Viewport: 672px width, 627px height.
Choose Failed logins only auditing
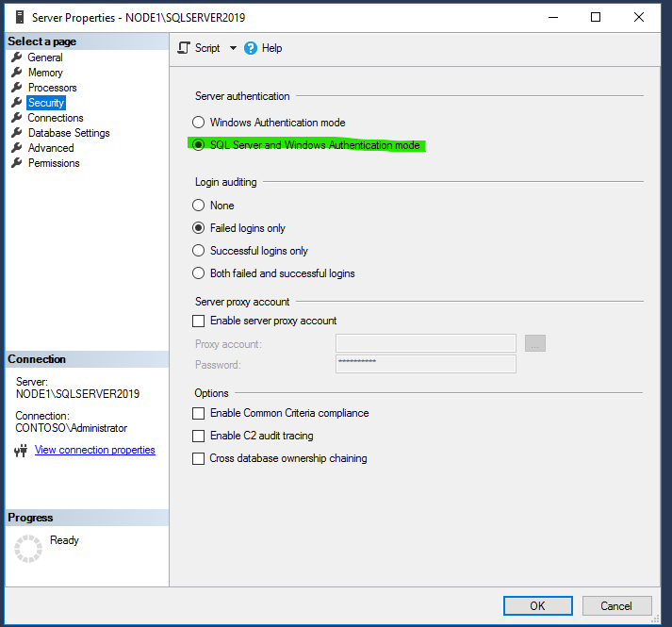pos(238,228)
